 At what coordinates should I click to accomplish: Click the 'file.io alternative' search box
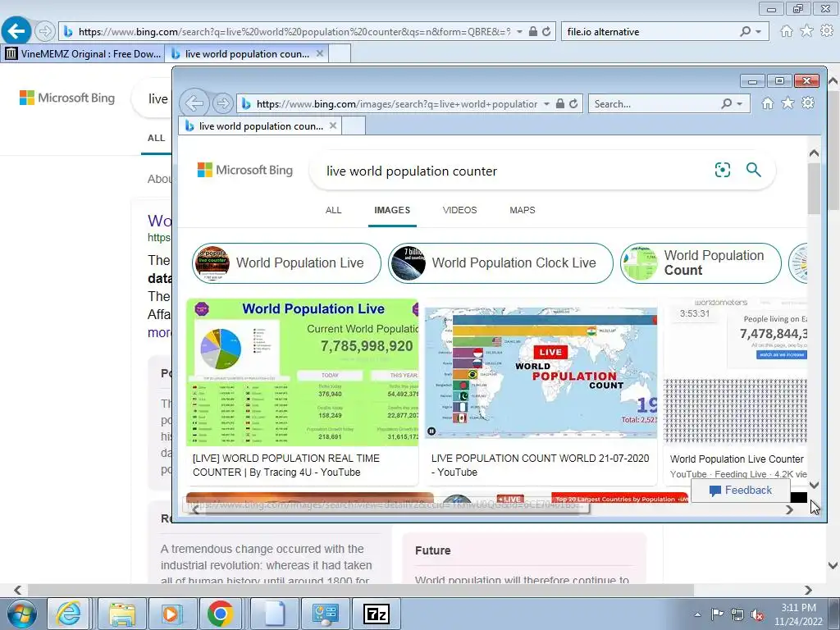pyautogui.click(x=650, y=32)
